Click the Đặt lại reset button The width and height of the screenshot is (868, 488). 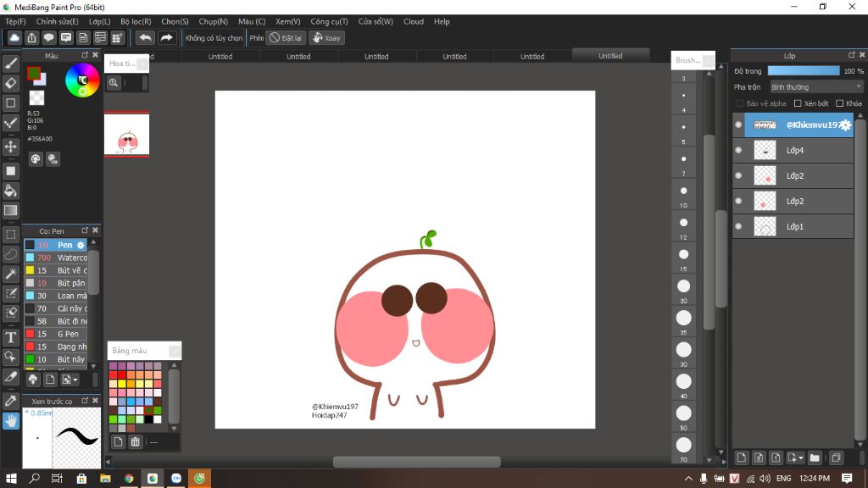286,38
